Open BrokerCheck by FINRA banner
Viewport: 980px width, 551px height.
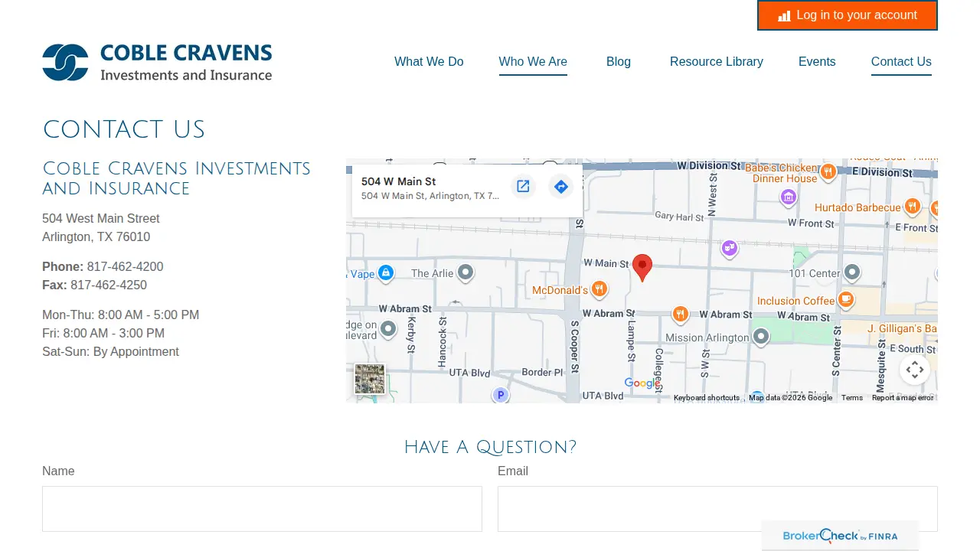point(840,536)
